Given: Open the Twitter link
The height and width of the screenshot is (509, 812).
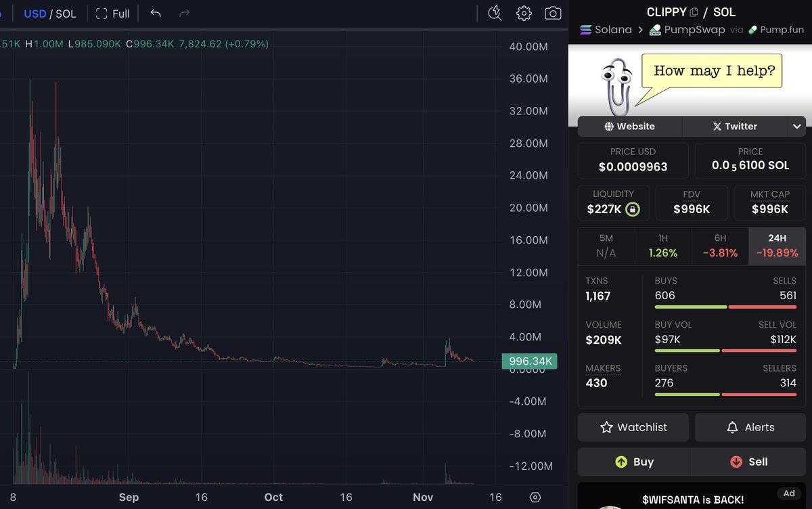Looking at the screenshot, I should (735, 126).
